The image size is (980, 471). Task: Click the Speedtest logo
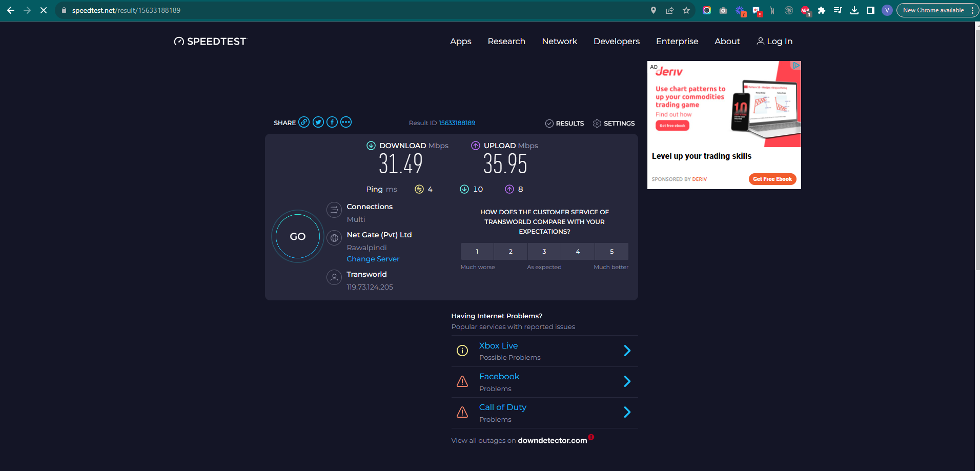[210, 42]
